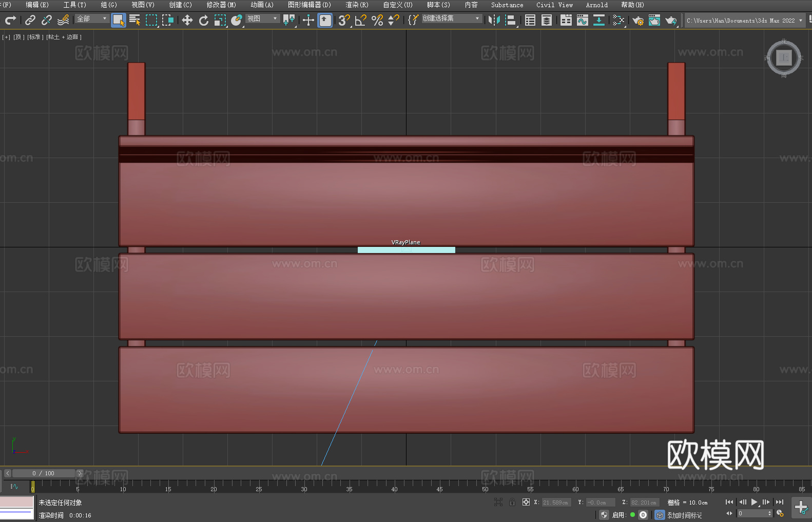812x522 pixels.
Task: Click the [+] viewport general menu label
Action: point(6,37)
